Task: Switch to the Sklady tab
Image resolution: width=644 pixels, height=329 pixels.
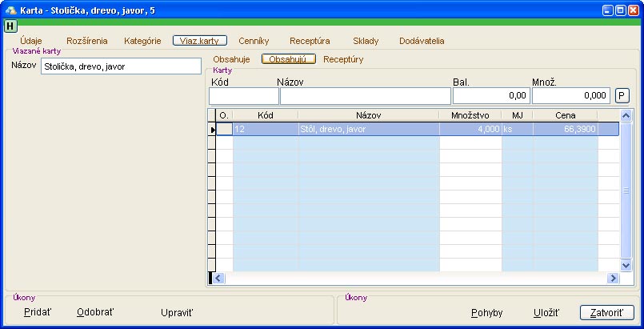Action: (x=366, y=40)
